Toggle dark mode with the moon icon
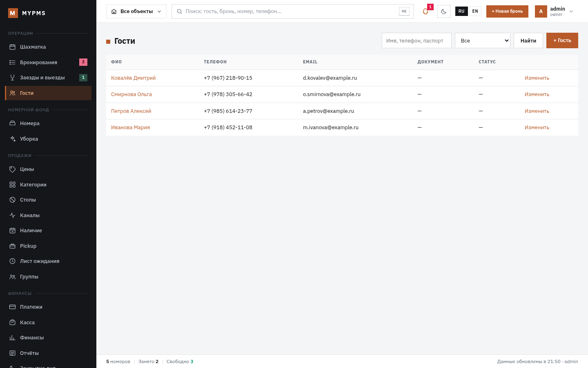 [x=444, y=11]
